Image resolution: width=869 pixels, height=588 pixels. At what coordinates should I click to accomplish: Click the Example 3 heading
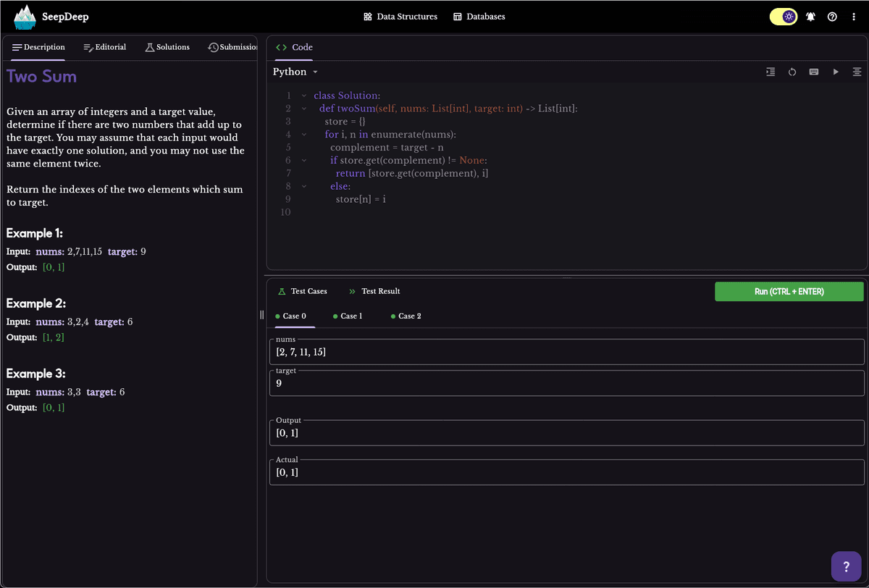coord(36,374)
